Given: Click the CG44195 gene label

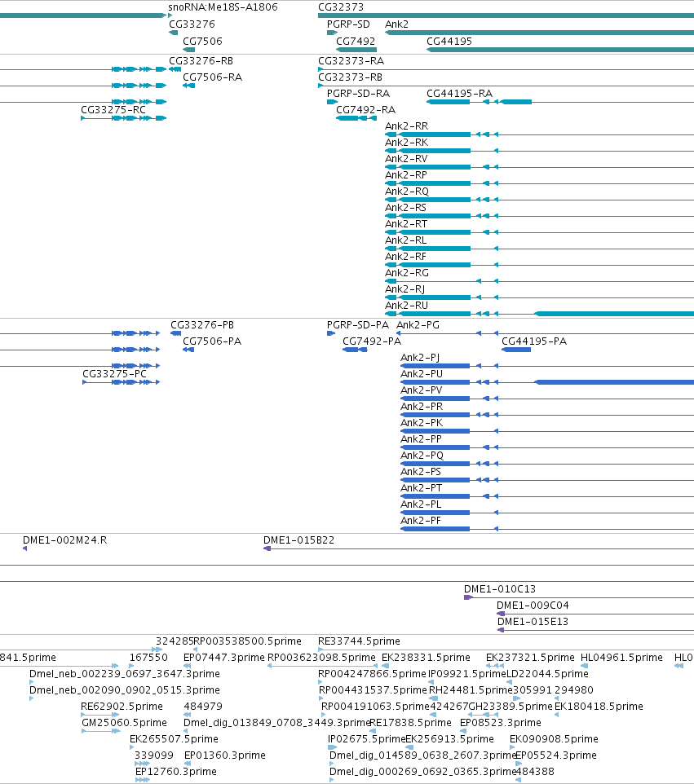Looking at the screenshot, I should (449, 42).
